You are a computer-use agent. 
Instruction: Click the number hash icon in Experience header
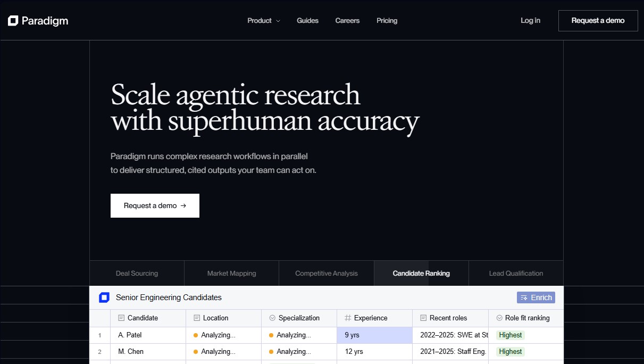pos(348,318)
